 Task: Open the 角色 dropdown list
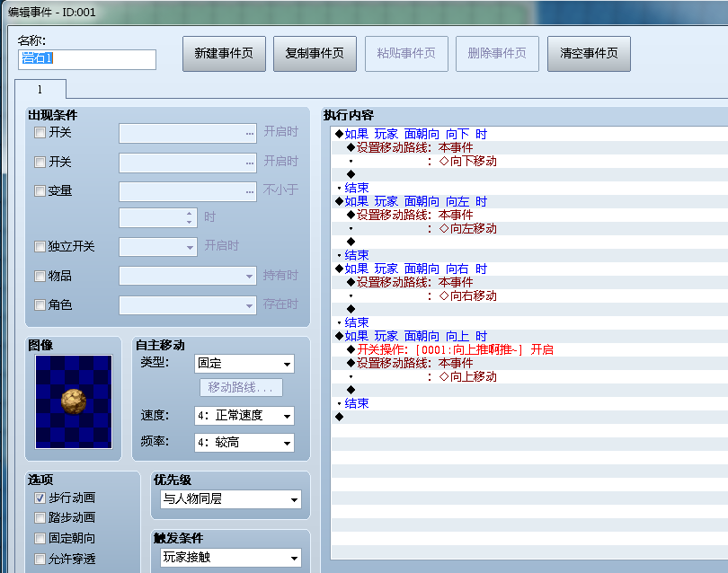(188, 305)
